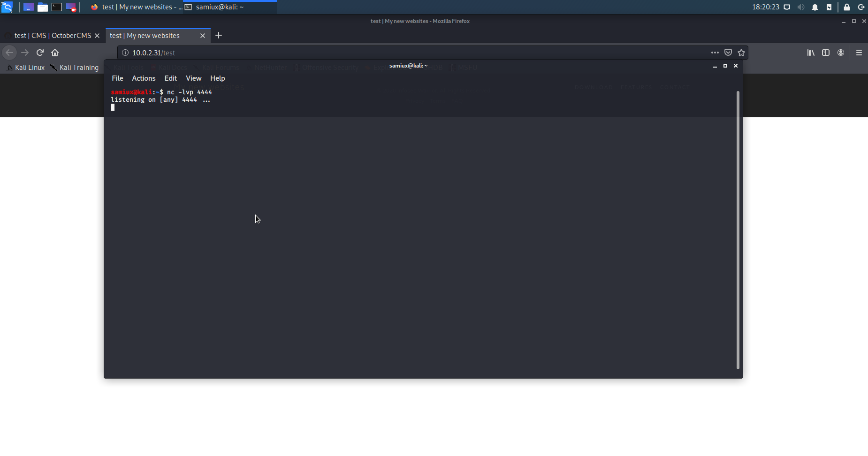Click the log out session icon
This screenshot has width=868, height=456.
(861, 7)
